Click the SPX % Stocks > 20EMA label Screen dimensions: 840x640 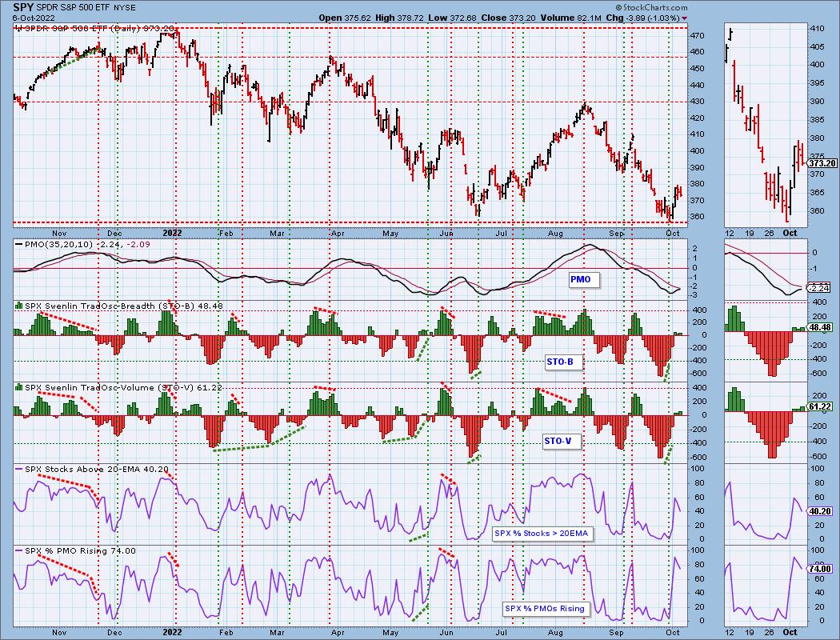(x=541, y=534)
